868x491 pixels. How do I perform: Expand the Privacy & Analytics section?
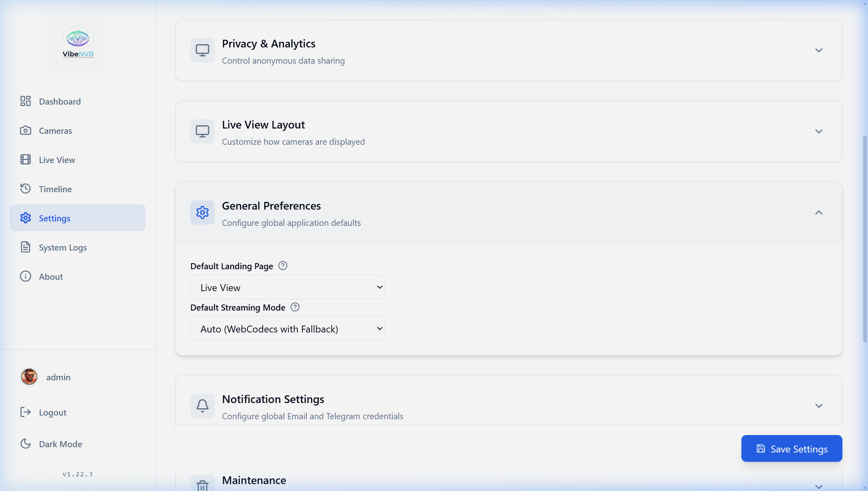click(819, 50)
